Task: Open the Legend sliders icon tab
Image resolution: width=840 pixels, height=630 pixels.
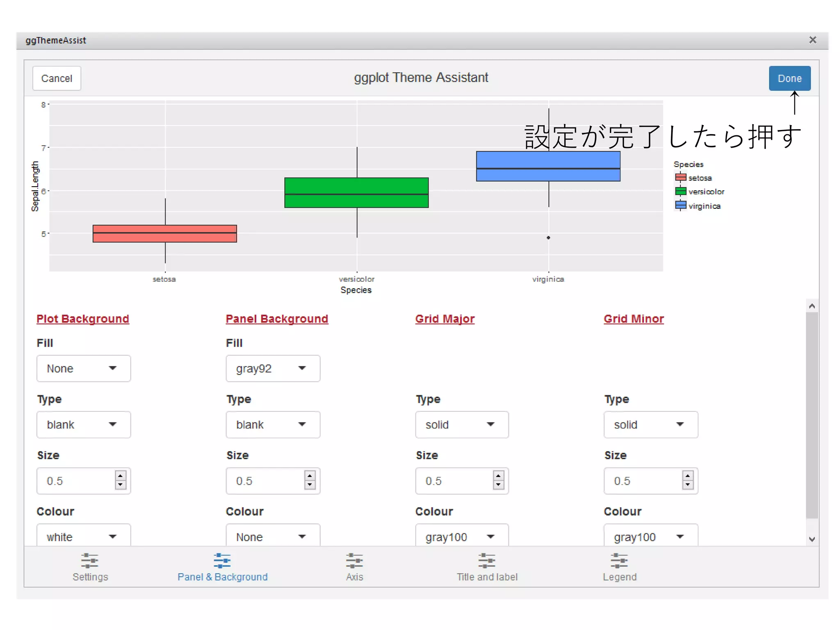Action: [x=619, y=560]
